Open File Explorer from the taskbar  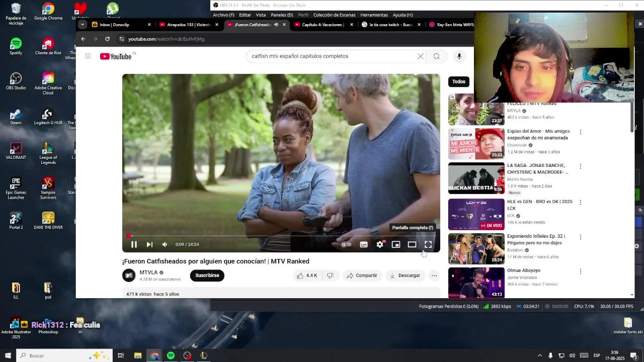coord(138,355)
